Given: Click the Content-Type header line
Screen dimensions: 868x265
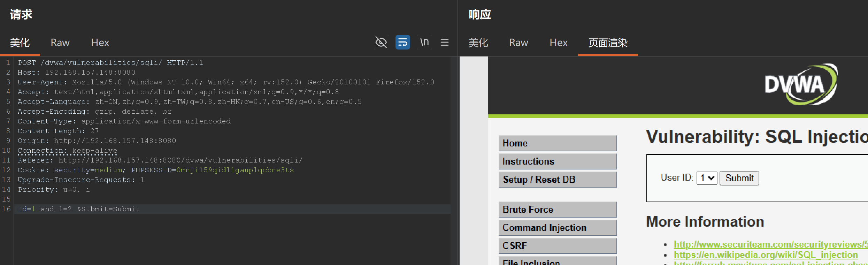Looking at the screenshot, I should tap(124, 121).
